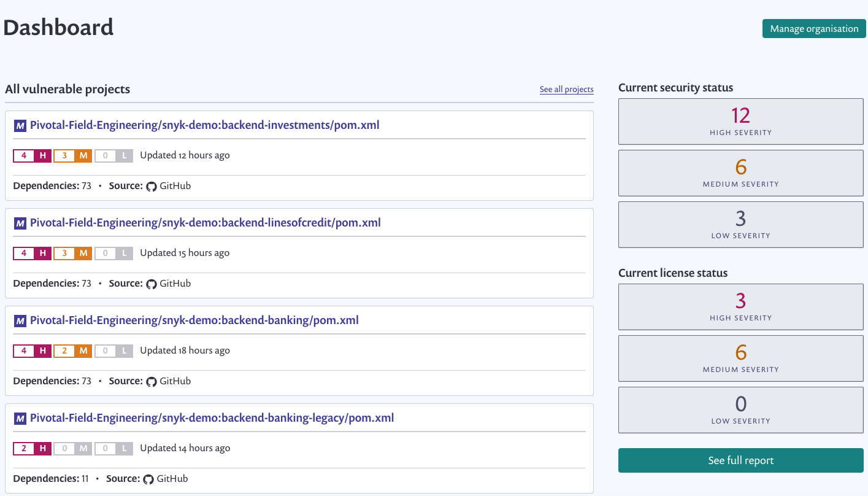Click low severity badge 0 L for backend-investments
The image size is (868, 496).
point(113,156)
